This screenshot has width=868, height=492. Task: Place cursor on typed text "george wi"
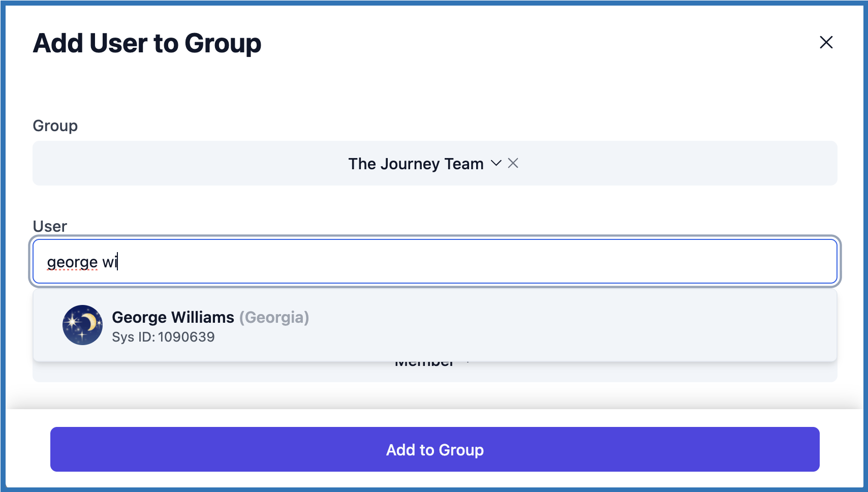pyautogui.click(x=82, y=262)
